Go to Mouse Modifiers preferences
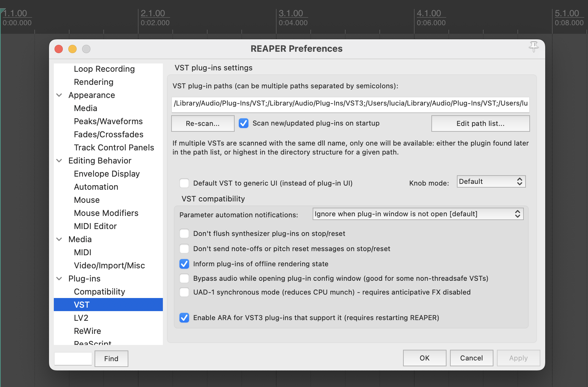This screenshot has width=588, height=387. [106, 213]
